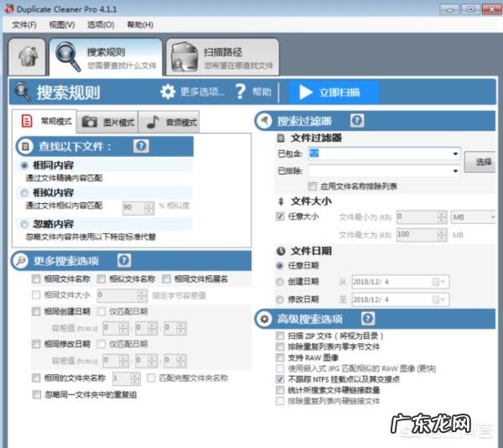Open help for 更多搜索选项 section

[x=124, y=261]
